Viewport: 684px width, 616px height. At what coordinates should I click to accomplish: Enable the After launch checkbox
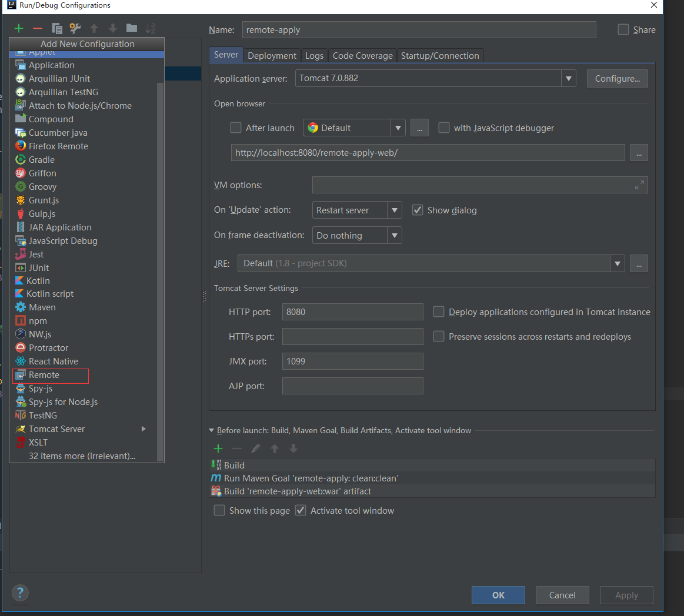[236, 128]
